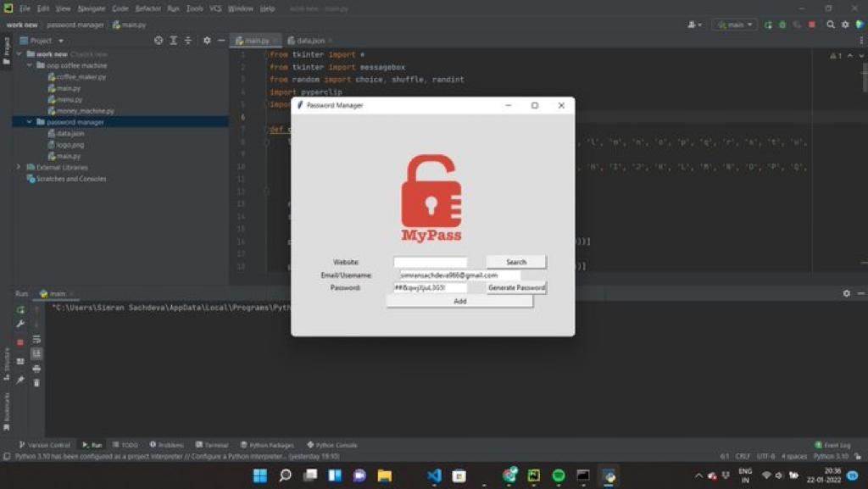Click the trash icon to clear console output

click(x=36, y=383)
